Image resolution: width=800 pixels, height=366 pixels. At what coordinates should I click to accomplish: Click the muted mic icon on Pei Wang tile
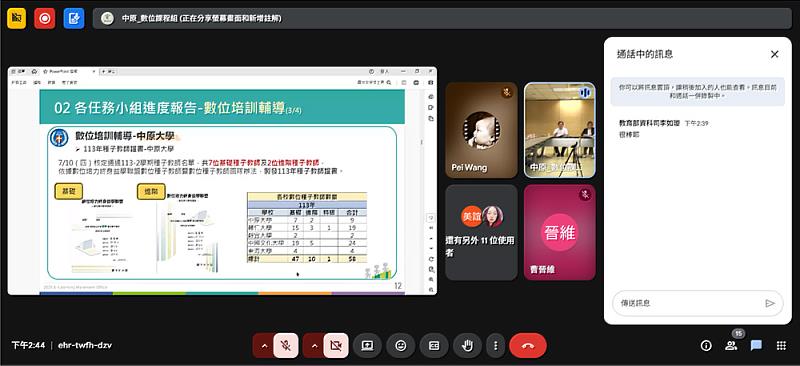pos(507,92)
